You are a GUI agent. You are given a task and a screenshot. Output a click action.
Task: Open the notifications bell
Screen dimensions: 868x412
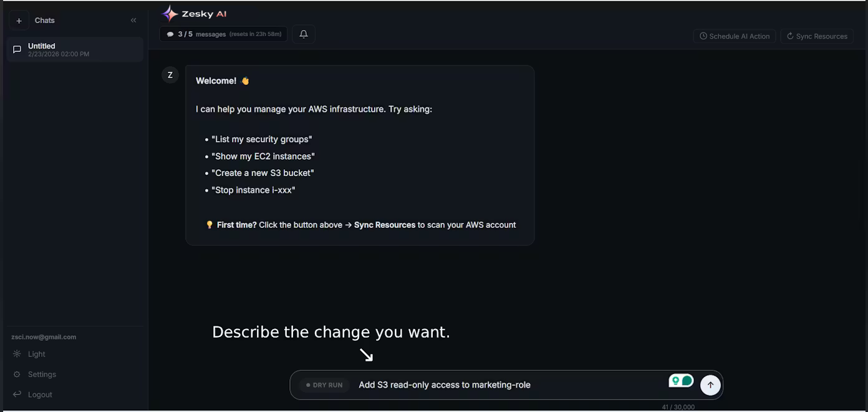[303, 34]
